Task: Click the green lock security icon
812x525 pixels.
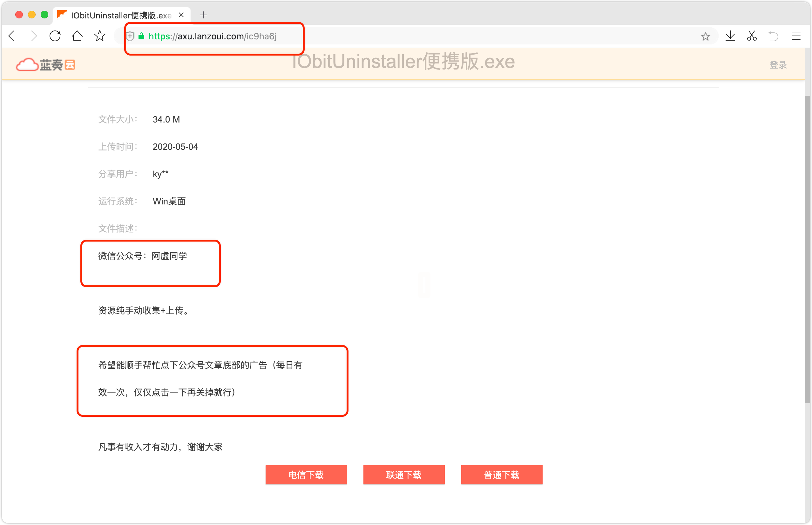Action: (x=141, y=36)
